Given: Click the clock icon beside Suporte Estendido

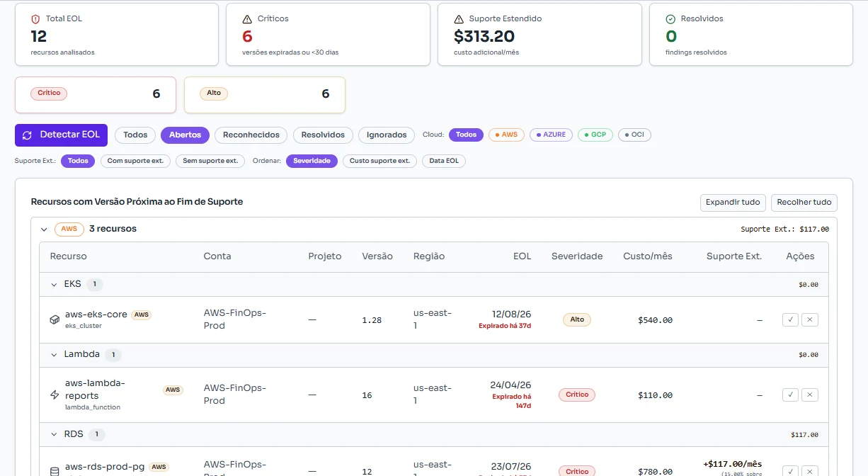Looking at the screenshot, I should (459, 19).
